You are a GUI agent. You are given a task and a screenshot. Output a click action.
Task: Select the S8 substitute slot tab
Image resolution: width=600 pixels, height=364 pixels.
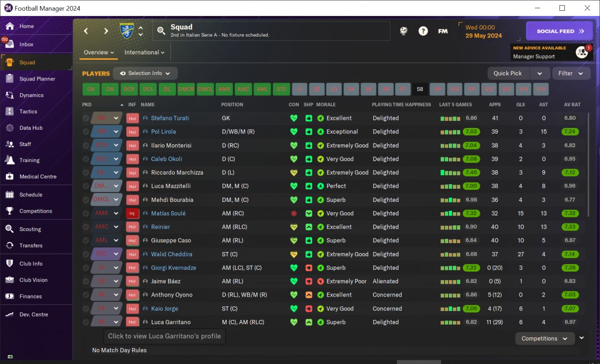click(420, 89)
